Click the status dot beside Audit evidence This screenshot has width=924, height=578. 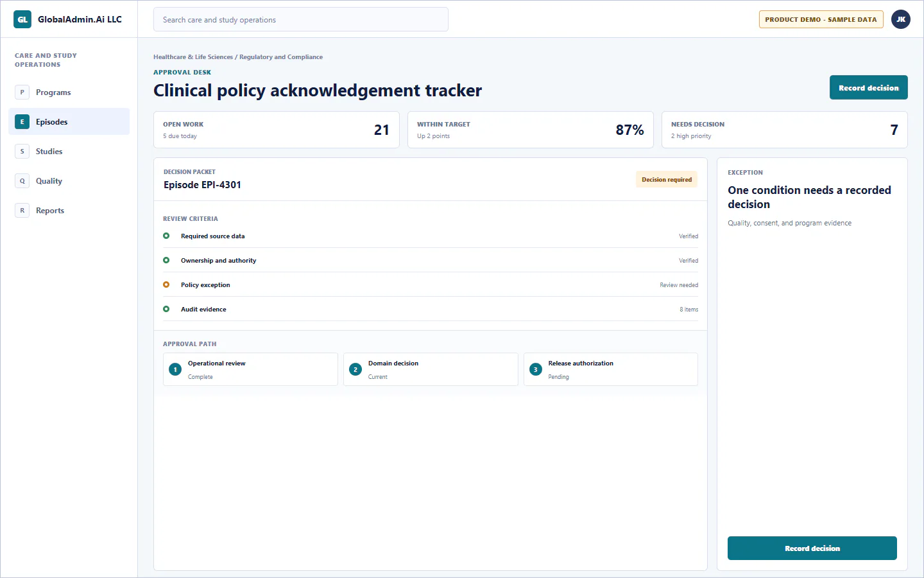coord(166,309)
